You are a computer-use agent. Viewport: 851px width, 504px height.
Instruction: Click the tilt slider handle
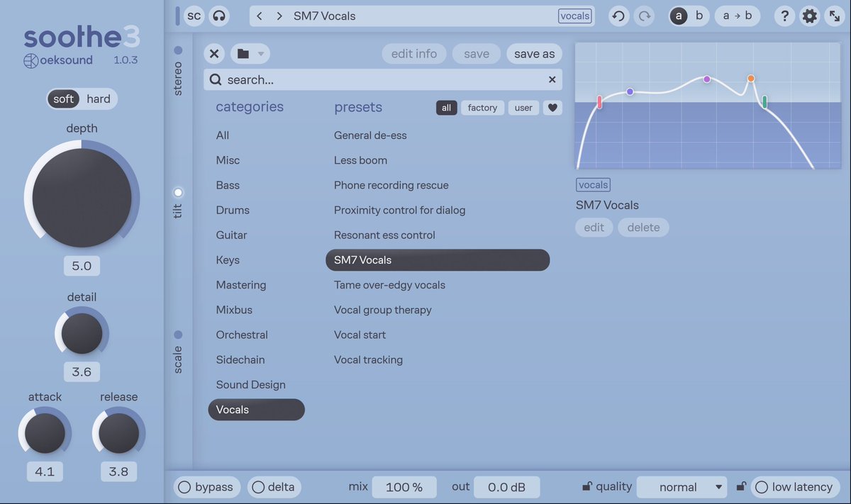(x=178, y=192)
